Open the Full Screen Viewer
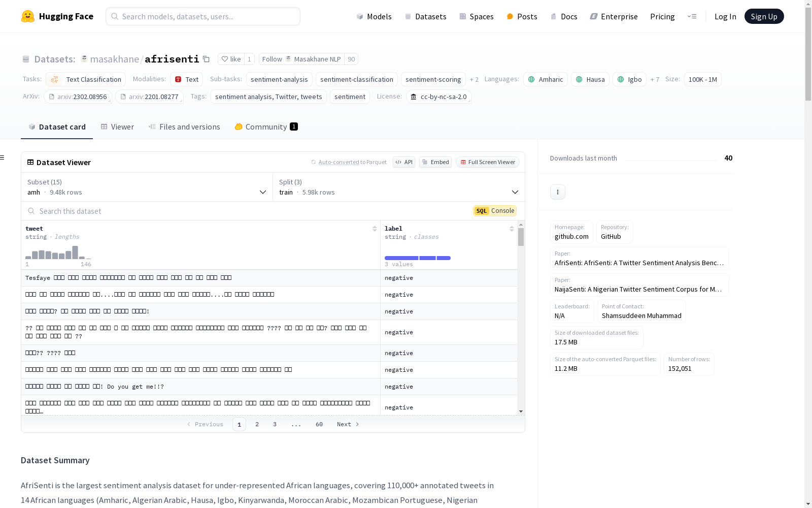The height and width of the screenshot is (508, 812). pos(488,162)
